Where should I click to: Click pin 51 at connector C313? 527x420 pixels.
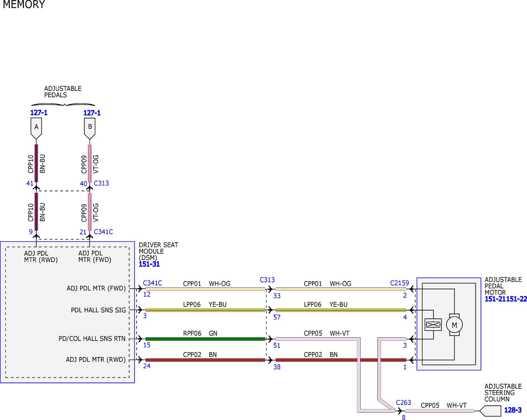(277, 346)
